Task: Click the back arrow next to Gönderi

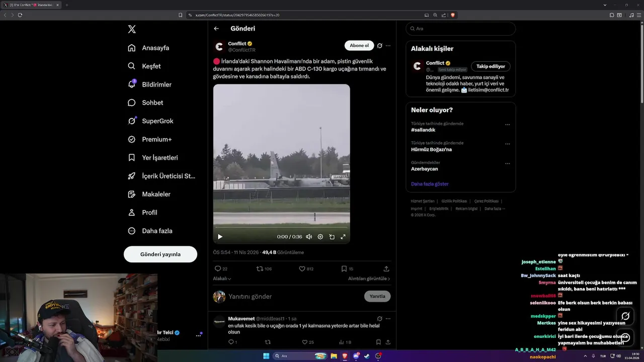Action: click(x=216, y=29)
